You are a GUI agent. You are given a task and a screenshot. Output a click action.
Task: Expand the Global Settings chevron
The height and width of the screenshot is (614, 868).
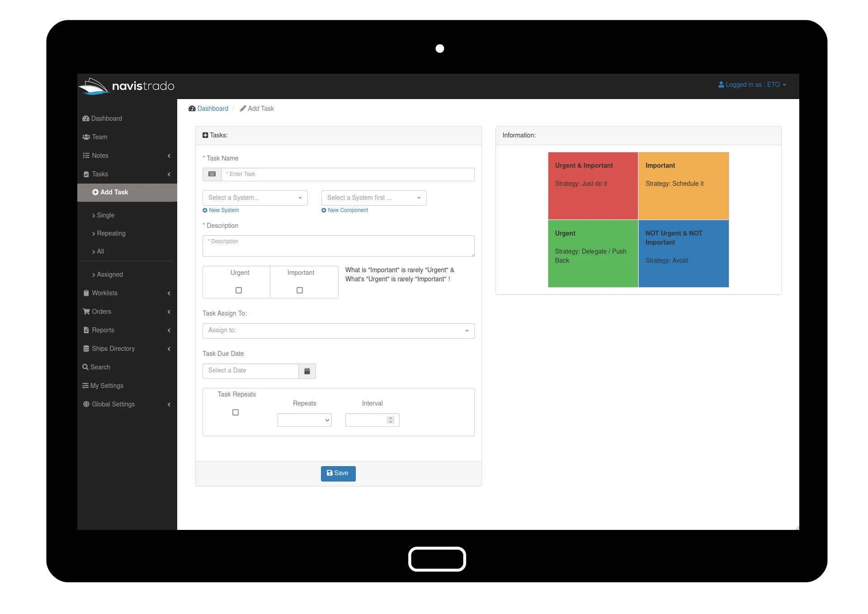[169, 404]
